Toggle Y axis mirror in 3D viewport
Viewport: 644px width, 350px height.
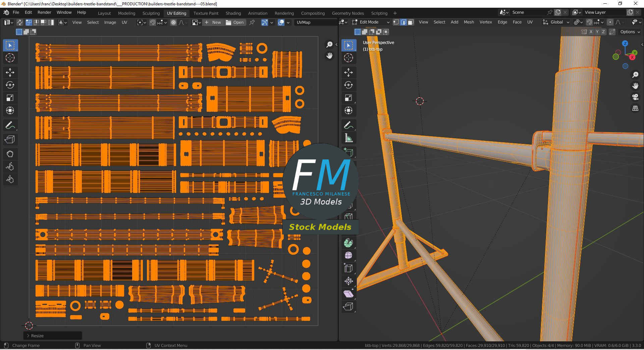[x=597, y=32]
